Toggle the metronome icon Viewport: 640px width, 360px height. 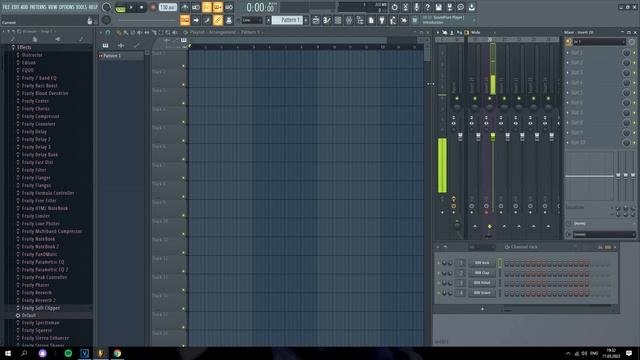pyautogui.click(x=184, y=7)
